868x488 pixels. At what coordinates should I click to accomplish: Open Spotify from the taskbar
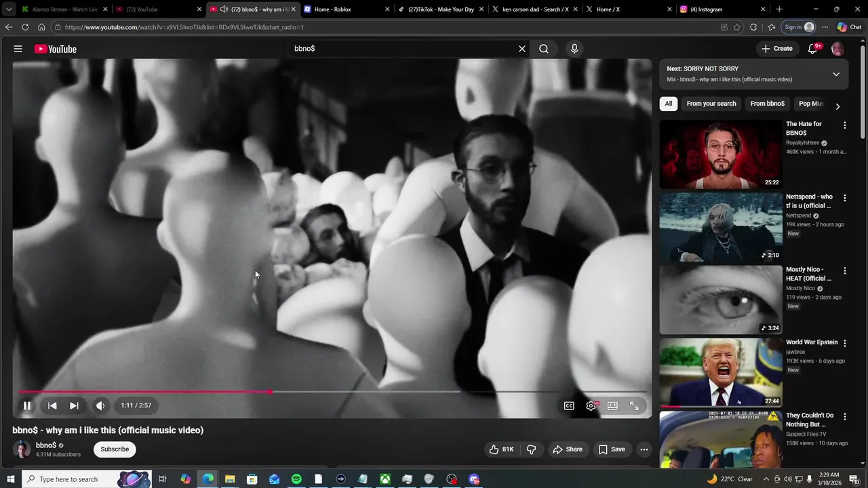(296, 479)
